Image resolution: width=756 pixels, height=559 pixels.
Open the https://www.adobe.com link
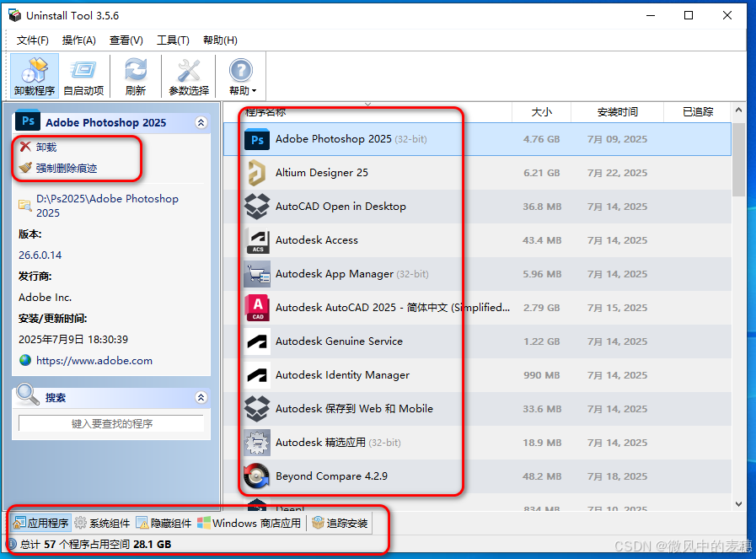pos(94,360)
